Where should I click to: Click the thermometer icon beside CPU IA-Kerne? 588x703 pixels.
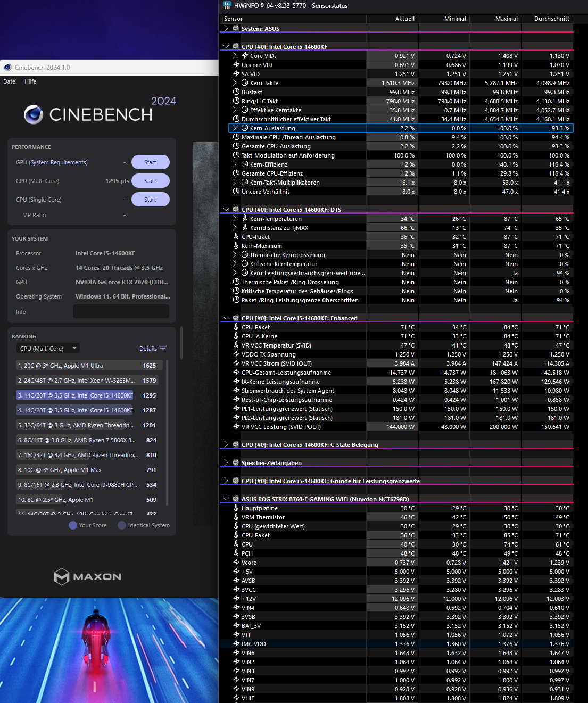click(236, 336)
